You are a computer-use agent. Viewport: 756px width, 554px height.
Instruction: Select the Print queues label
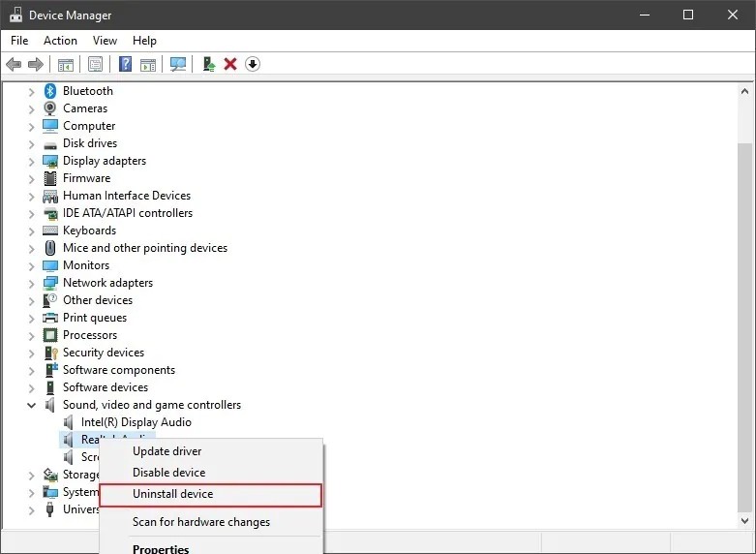95,318
